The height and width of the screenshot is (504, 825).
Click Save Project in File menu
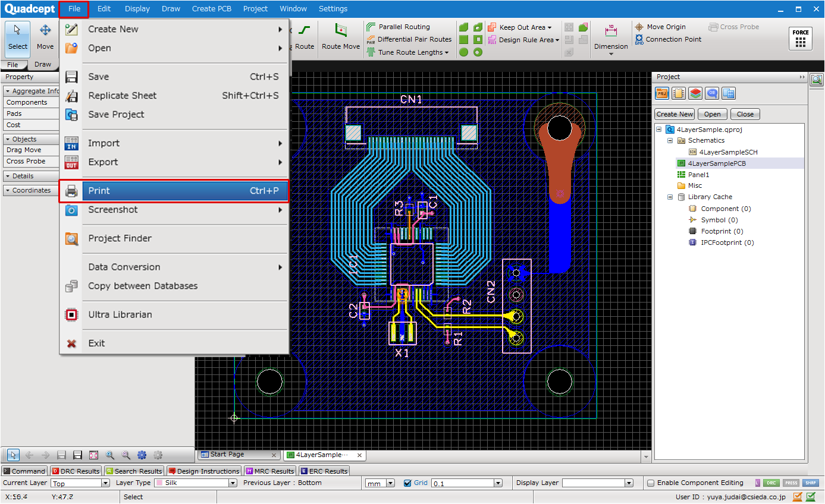174,114
